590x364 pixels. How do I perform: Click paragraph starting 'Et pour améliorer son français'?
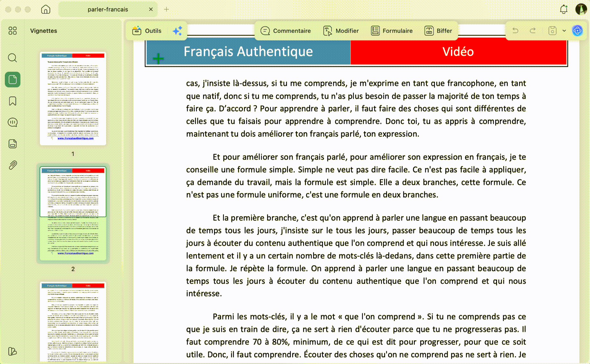[356, 176]
